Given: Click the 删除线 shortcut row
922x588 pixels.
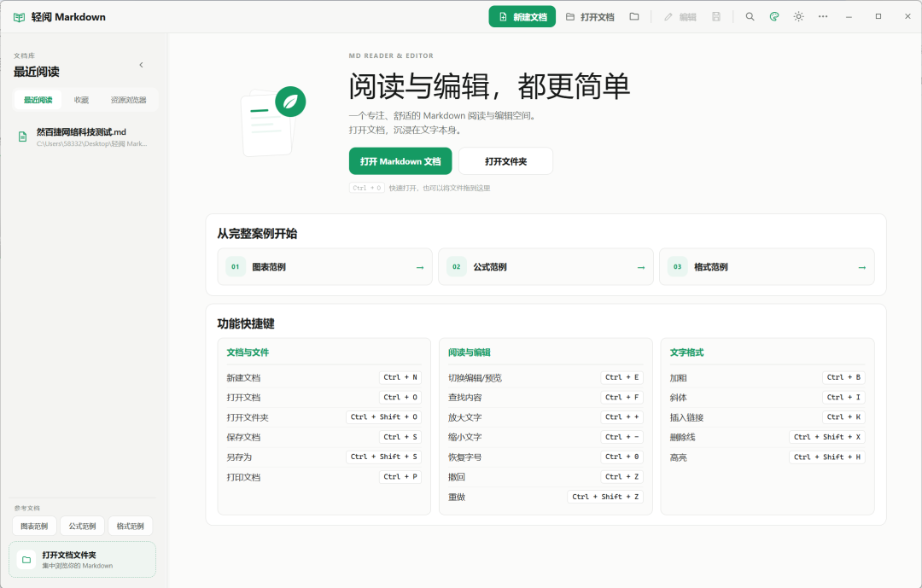Looking at the screenshot, I should 767,437.
